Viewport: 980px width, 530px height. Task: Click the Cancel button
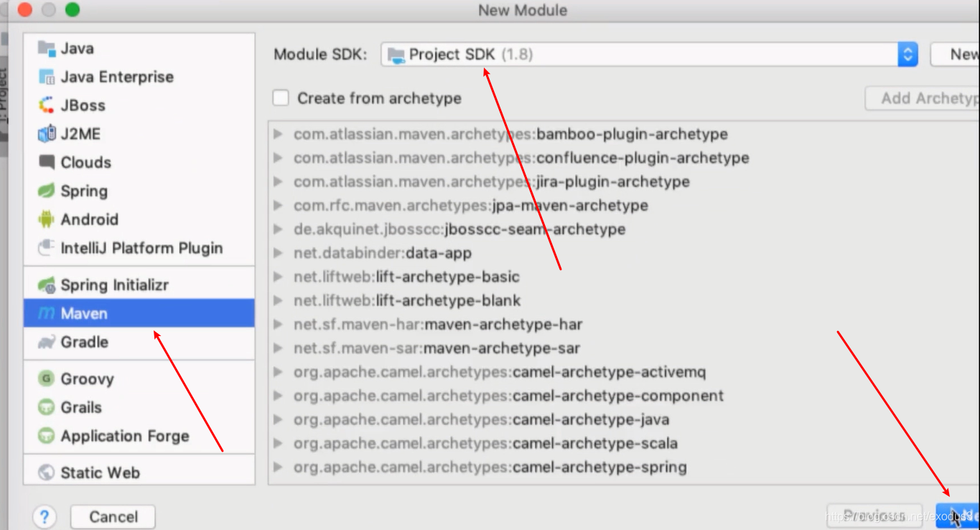[113, 516]
